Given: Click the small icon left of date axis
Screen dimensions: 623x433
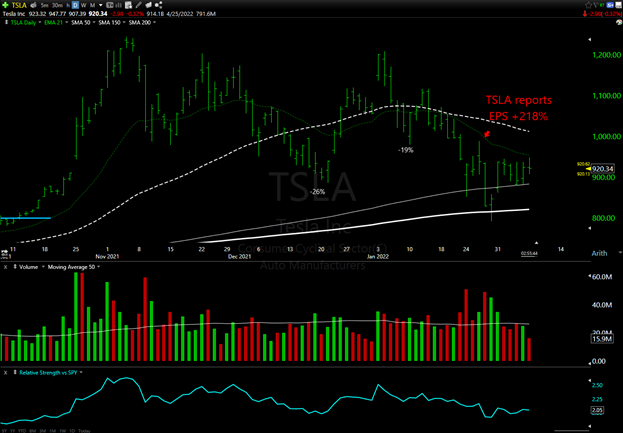Looking at the screenshot, I should click(4, 253).
